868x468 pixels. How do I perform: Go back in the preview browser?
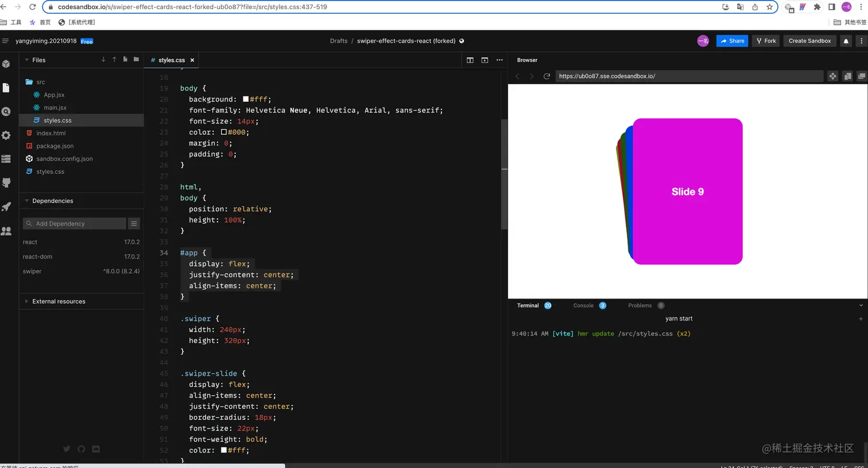click(517, 76)
